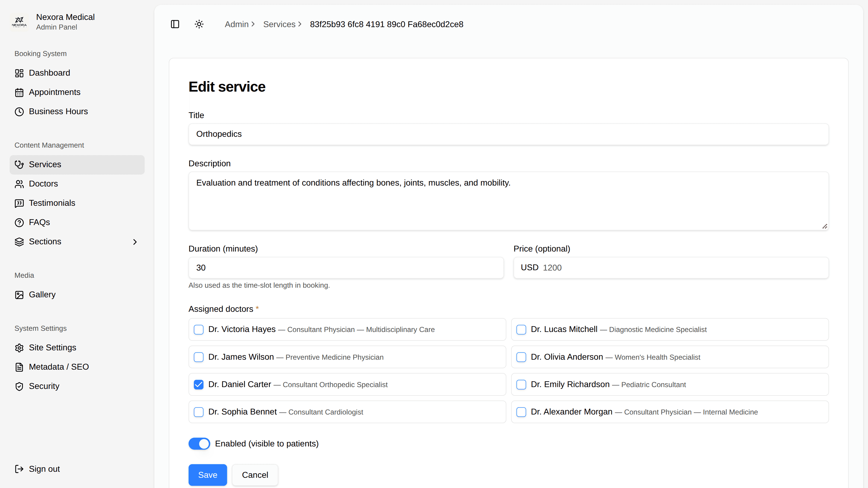Click the Sections layers icon
868x488 pixels.
(19, 242)
